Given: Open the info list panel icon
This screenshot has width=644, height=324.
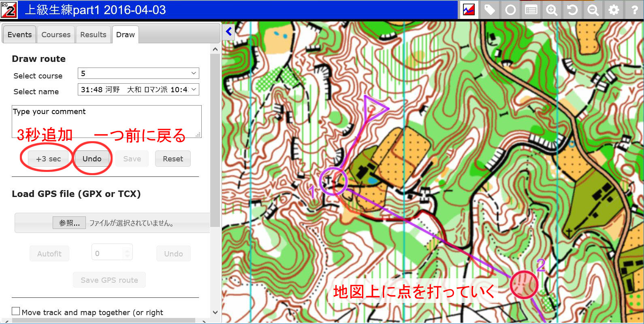Looking at the screenshot, I should 531,10.
